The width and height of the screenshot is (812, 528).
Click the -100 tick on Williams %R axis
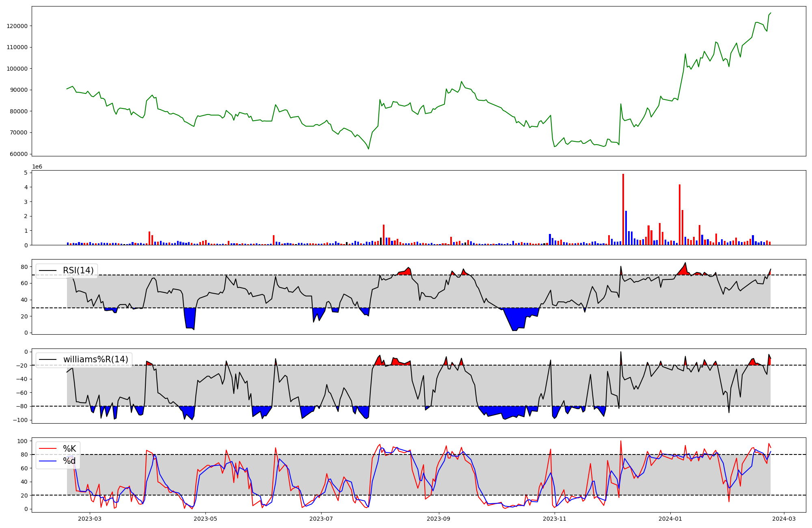pos(20,420)
